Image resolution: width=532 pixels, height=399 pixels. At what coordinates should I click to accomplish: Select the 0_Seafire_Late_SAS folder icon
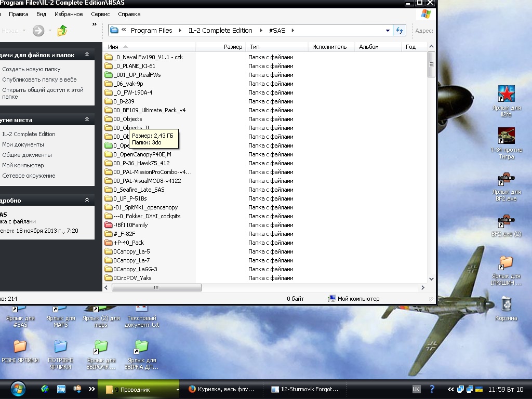coord(109,189)
